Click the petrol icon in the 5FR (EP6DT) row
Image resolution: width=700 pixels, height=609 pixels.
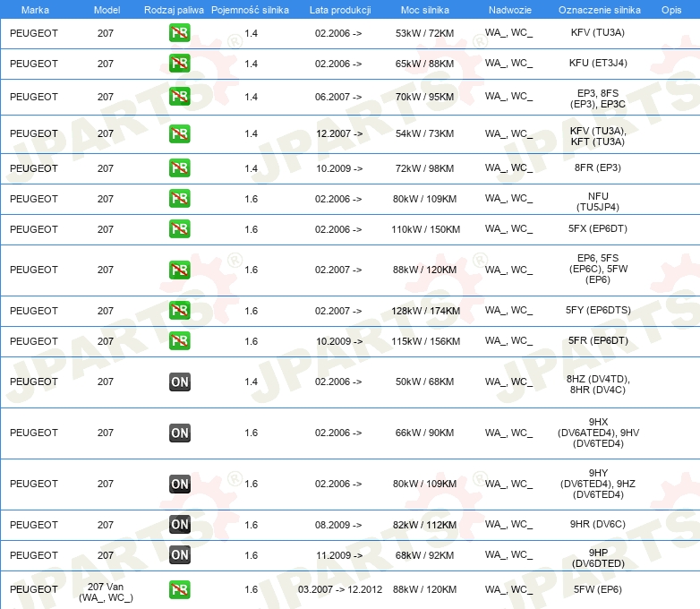click(179, 341)
